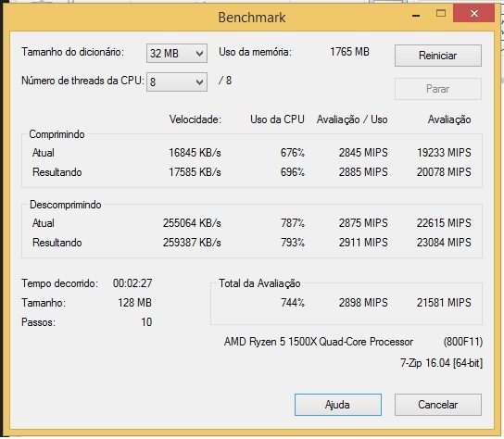504x439 pixels.
Task: Minimize the Benchmark window
Action: (416, 15)
